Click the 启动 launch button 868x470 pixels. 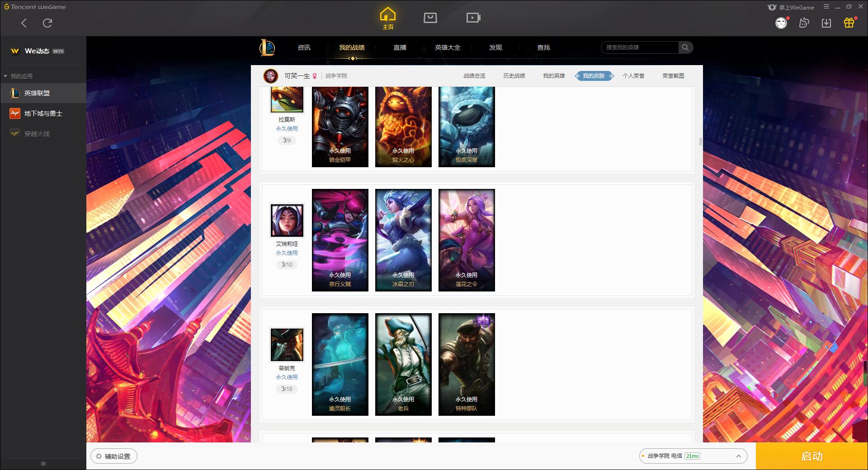812,456
